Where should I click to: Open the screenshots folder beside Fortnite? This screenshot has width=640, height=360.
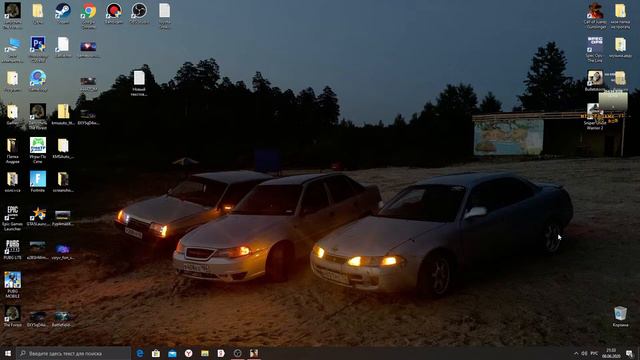[63, 181]
